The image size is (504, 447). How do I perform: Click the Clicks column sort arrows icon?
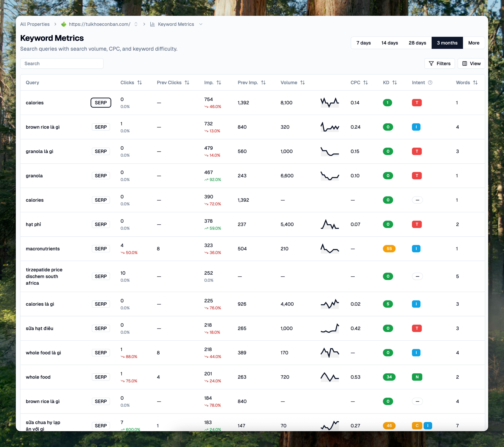click(x=140, y=83)
